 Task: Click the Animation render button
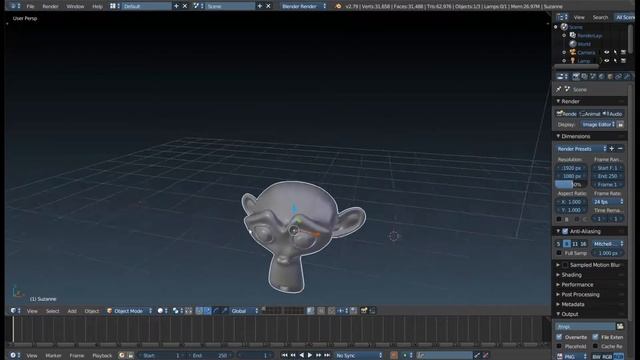[590, 114]
